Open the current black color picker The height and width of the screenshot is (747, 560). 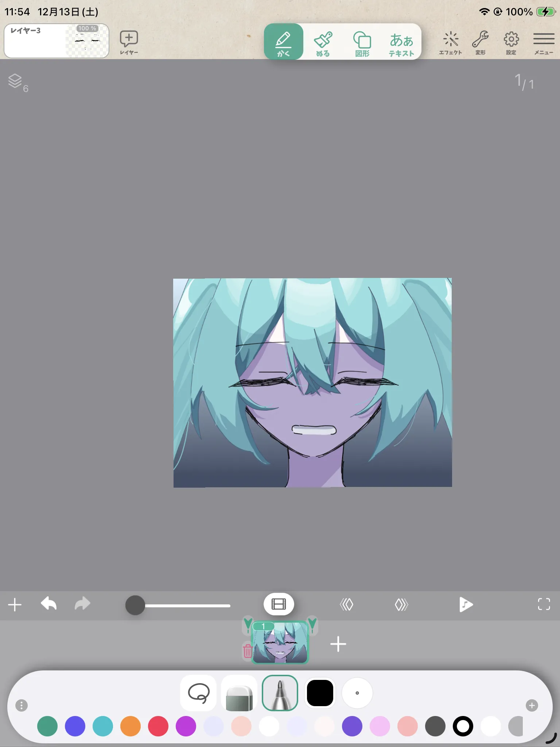[320, 693]
